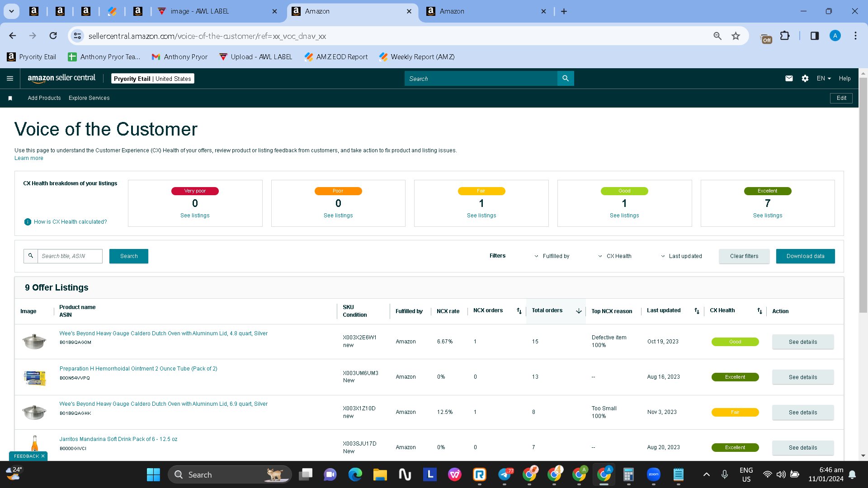
Task: Open the browser zoom magnifier icon
Action: coord(717,36)
